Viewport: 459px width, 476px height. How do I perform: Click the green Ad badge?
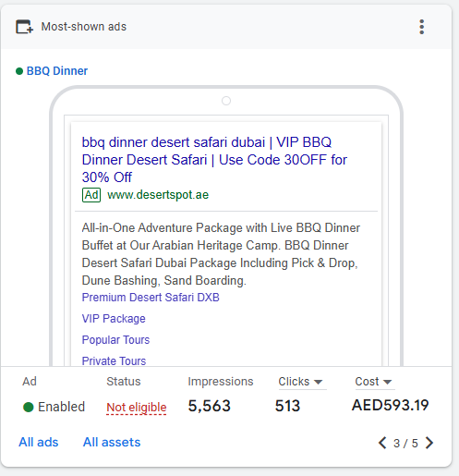(91, 195)
